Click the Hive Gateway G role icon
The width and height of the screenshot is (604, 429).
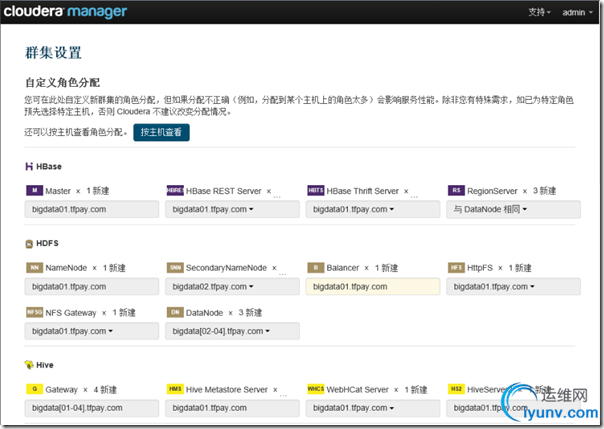(x=34, y=389)
